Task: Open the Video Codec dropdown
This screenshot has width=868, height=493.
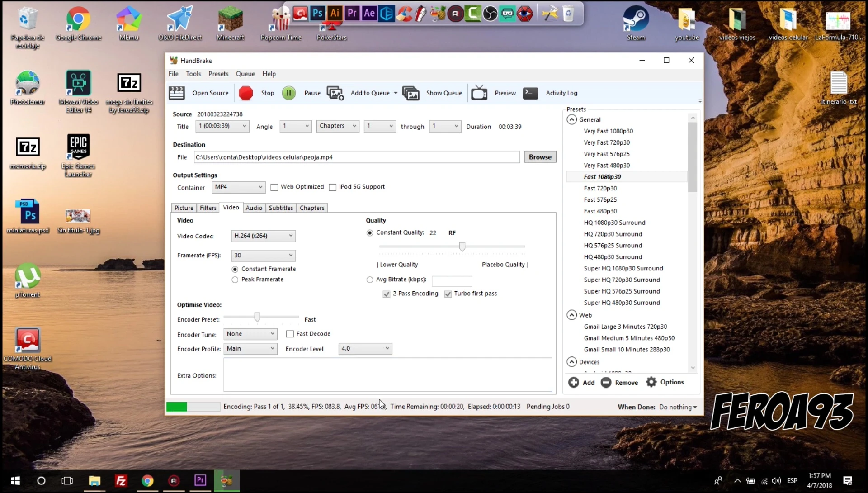Action: [264, 236]
